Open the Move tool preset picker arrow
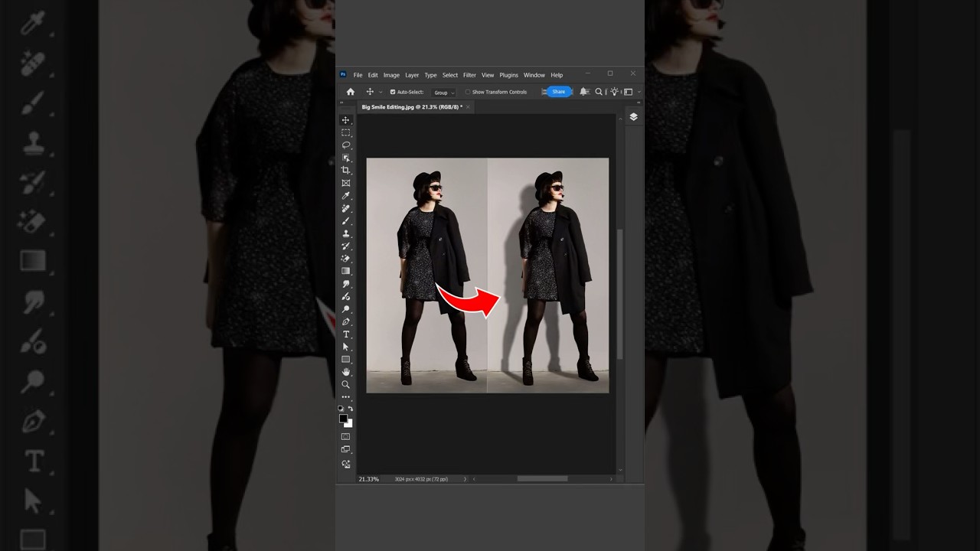This screenshot has width=980, height=551. pos(381,93)
